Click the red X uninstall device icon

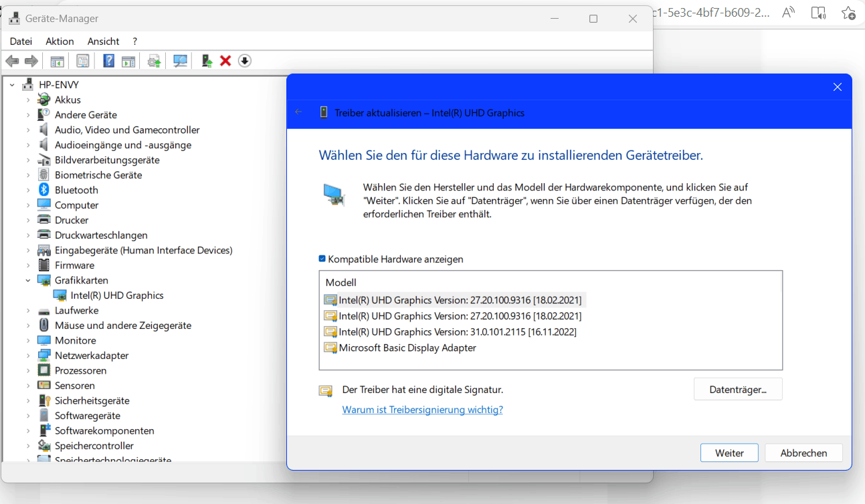point(225,61)
